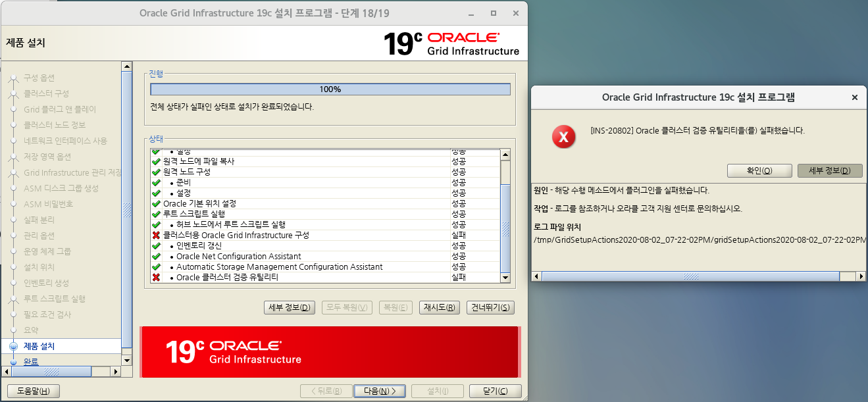The width and height of the screenshot is (868, 402).
Task: Close the INS-20802 error dialog
Action: coord(855,97)
